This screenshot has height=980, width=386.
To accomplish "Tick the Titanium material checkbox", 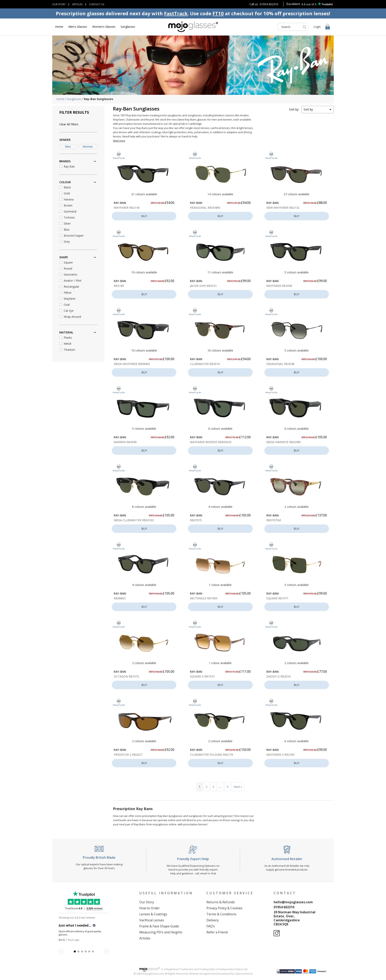I will pos(61,350).
